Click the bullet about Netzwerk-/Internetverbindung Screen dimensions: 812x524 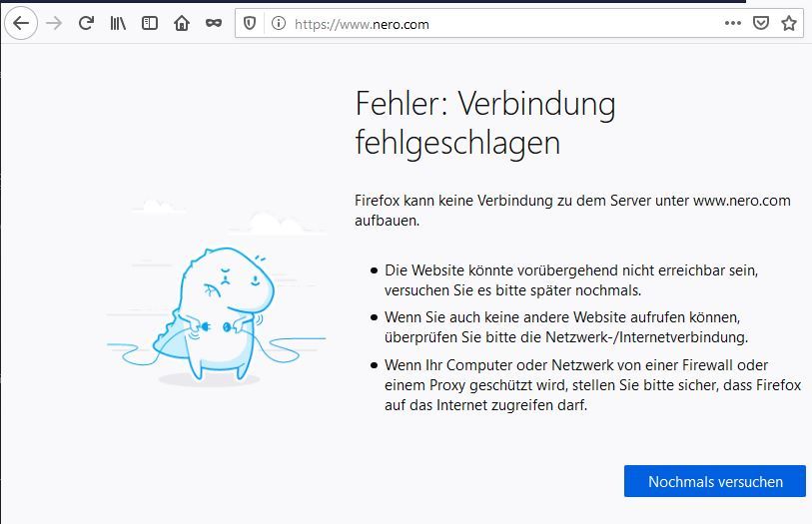(566, 327)
